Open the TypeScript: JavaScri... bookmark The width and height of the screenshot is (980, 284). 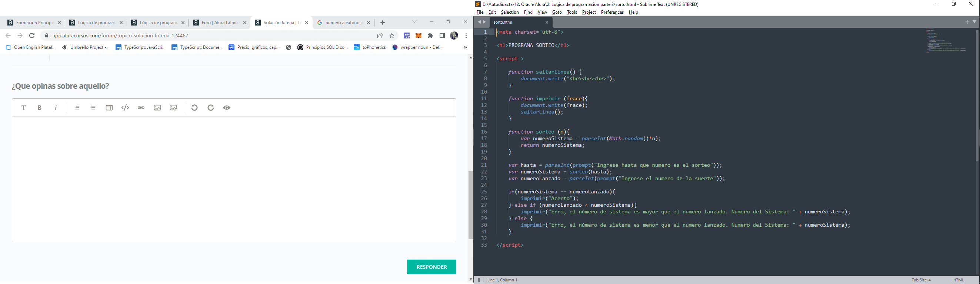click(x=141, y=47)
